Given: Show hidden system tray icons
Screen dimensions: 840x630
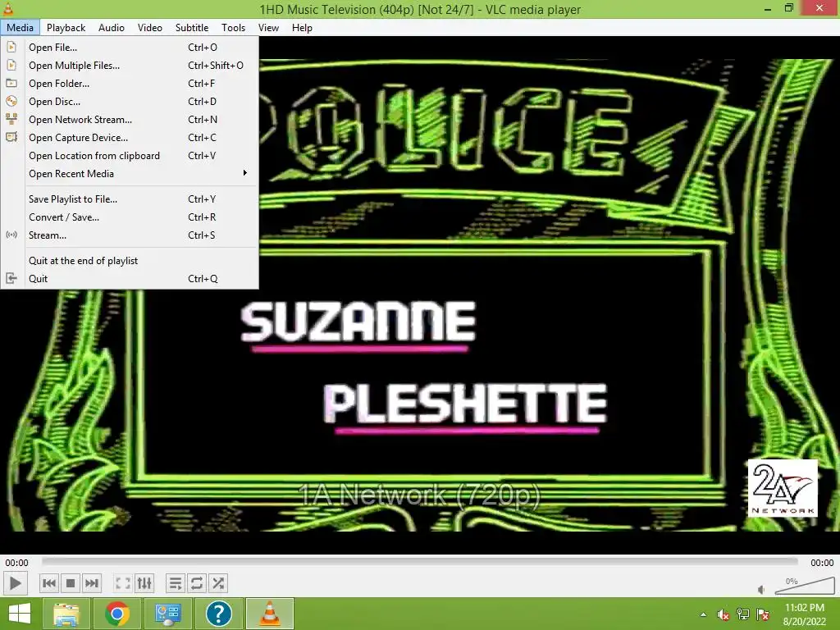Looking at the screenshot, I should coord(703,614).
